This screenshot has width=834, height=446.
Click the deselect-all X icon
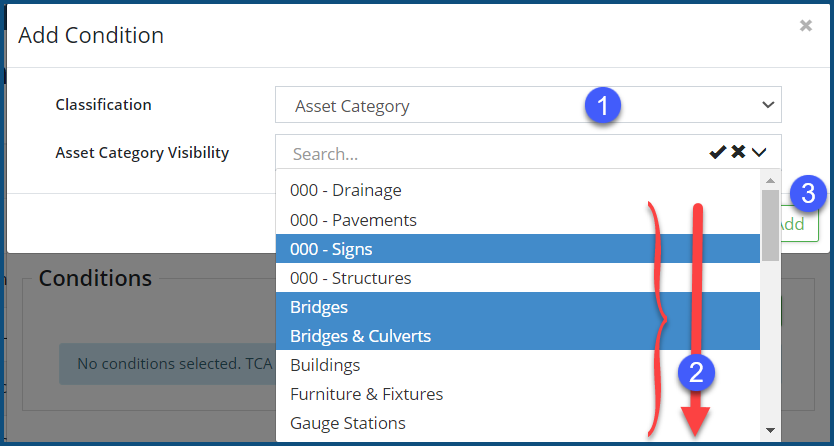coord(738,152)
